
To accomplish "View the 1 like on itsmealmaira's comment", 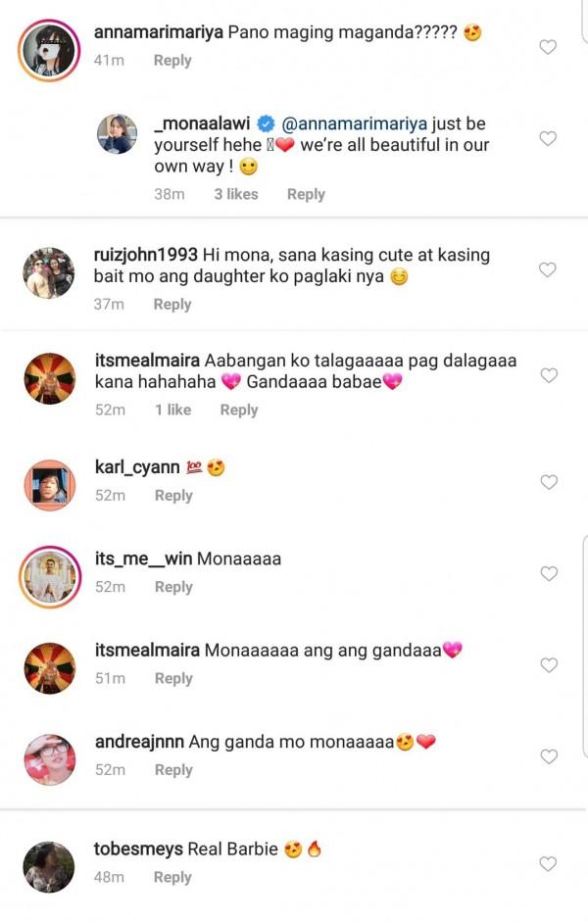I will 172,410.
